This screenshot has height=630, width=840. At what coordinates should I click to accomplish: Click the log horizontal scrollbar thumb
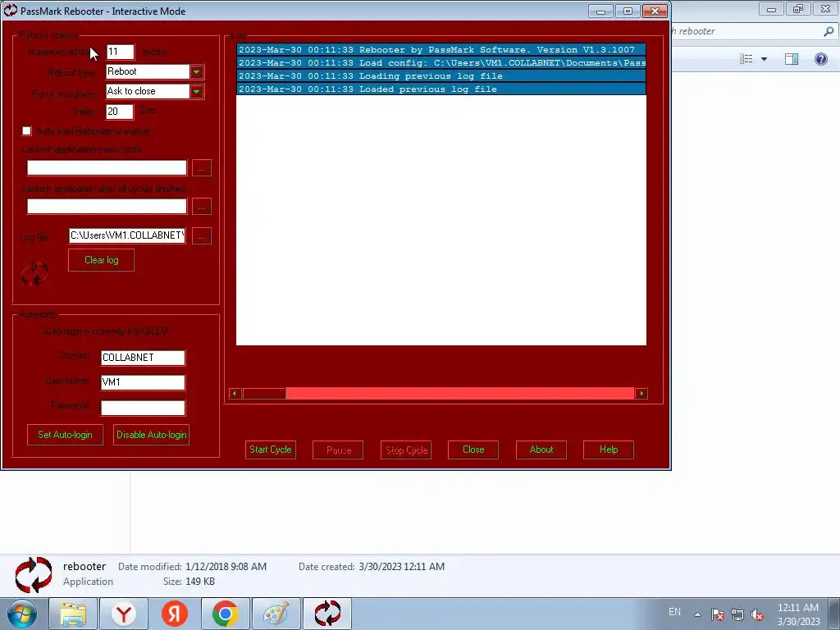263,394
